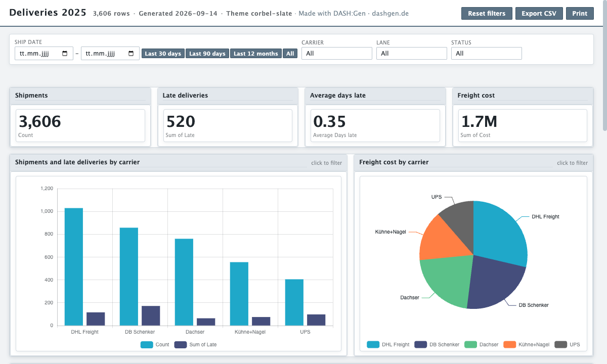
Task: Toggle Kühne+Nagel in pie chart legend
Action: [526, 345]
